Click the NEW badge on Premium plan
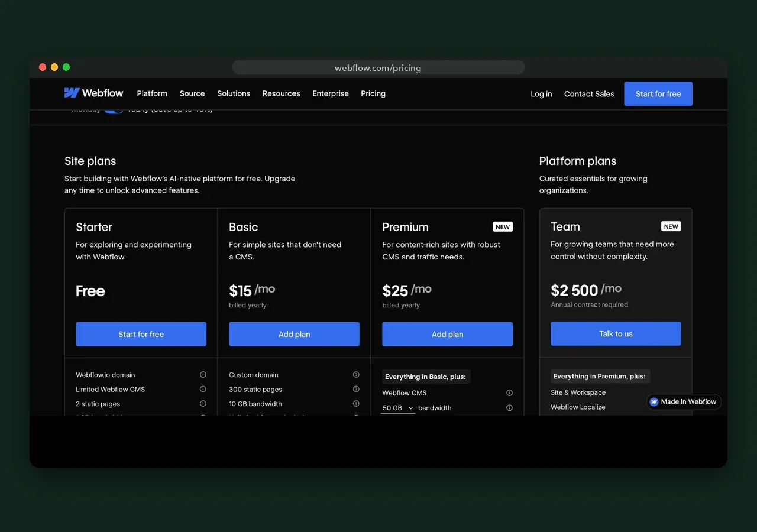757x532 pixels. [x=503, y=227]
